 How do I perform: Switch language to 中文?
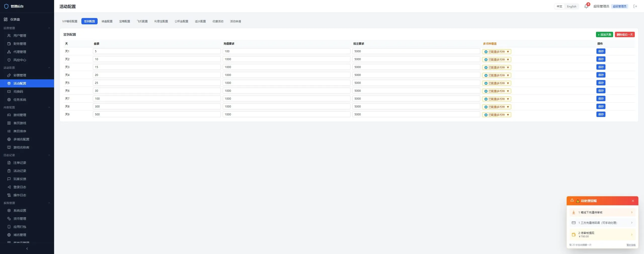click(x=559, y=7)
